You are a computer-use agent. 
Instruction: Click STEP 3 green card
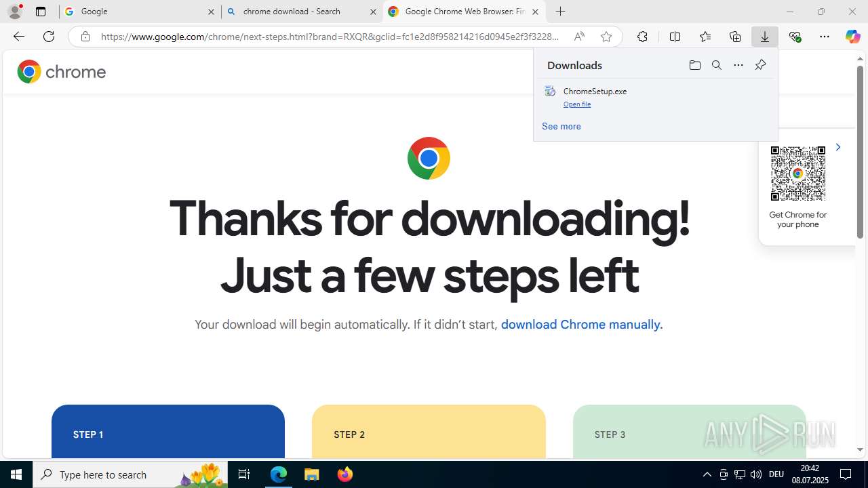tap(689, 431)
